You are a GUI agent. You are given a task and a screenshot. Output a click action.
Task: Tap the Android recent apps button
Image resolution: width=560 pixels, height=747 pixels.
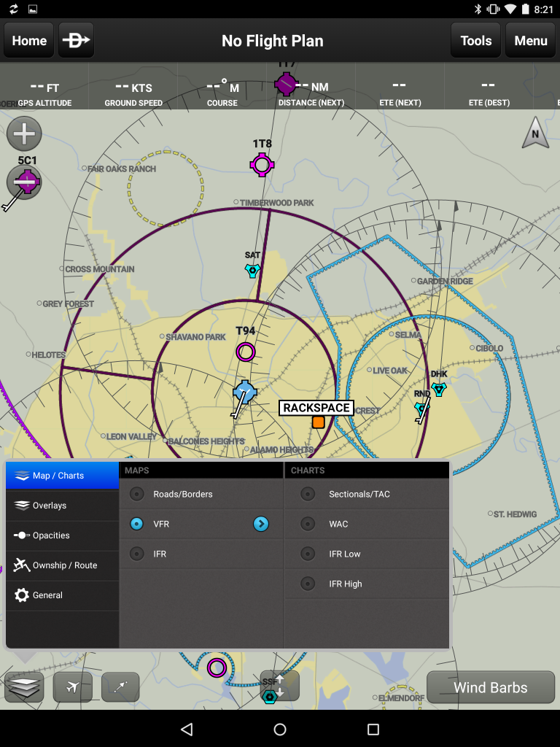click(x=373, y=729)
